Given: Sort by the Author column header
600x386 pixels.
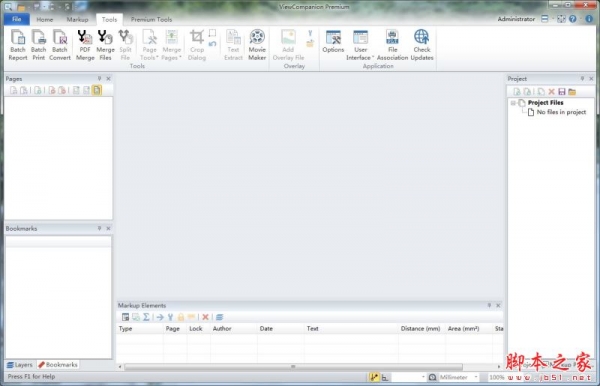Looking at the screenshot, I should point(233,328).
